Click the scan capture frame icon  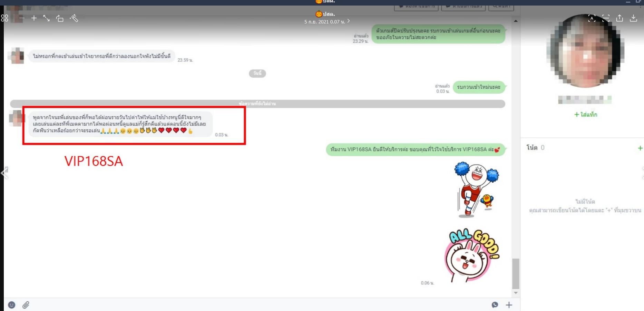pyautogui.click(x=606, y=18)
